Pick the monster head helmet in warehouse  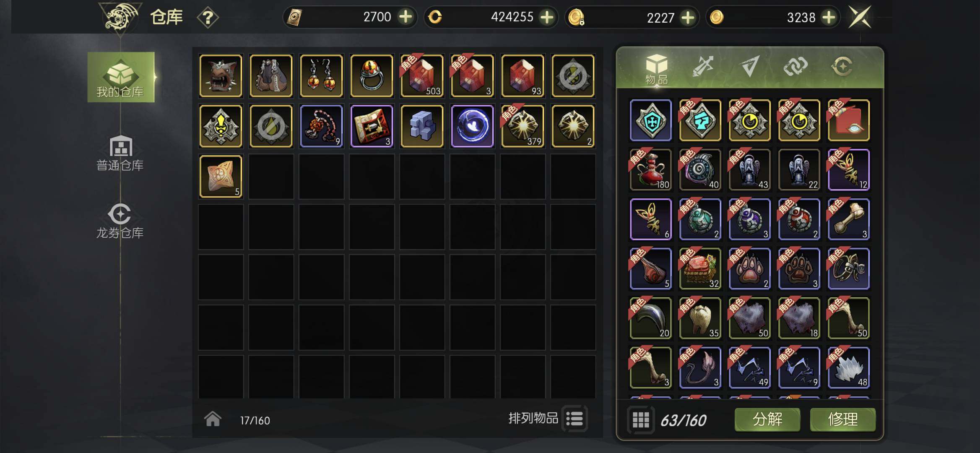[x=221, y=75]
